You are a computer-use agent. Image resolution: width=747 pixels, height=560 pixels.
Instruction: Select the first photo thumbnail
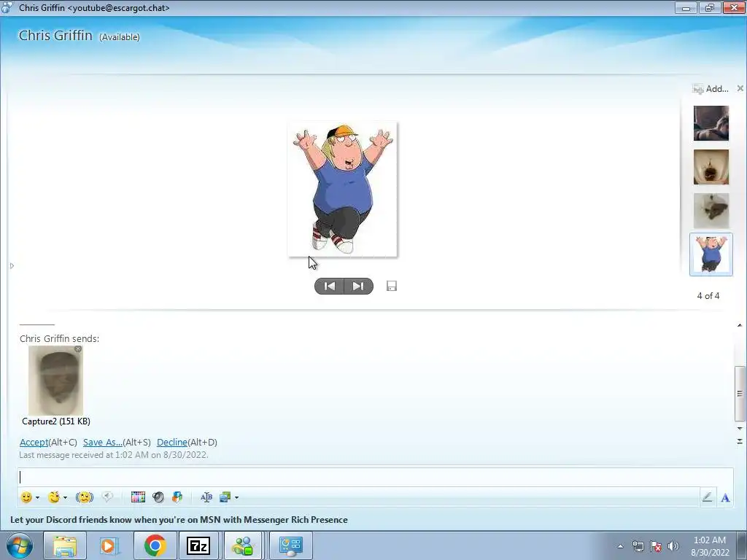click(x=711, y=123)
